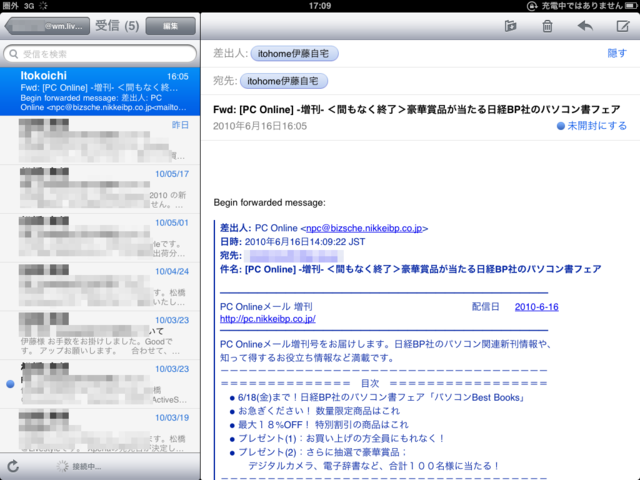Open the message dated 10/04/24

coord(100,287)
